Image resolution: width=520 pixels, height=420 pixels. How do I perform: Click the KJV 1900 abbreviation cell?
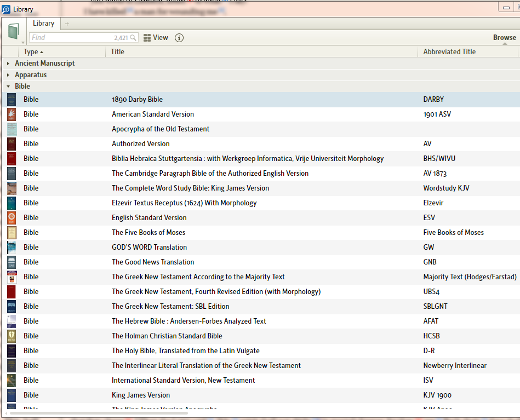pyautogui.click(x=437, y=395)
